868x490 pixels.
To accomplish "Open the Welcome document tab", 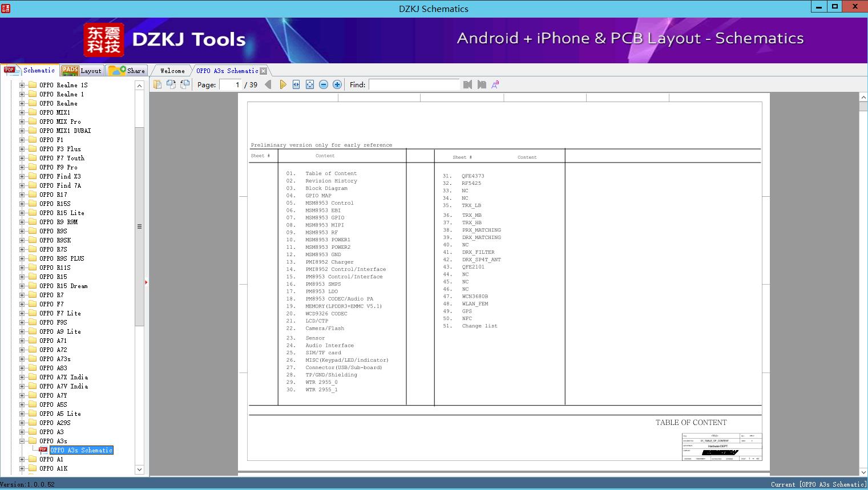I will [x=172, y=71].
